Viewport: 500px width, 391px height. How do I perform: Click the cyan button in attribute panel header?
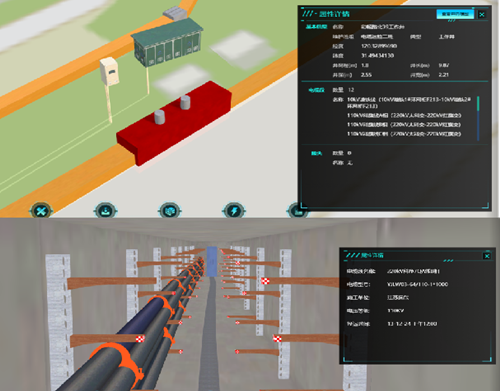point(455,14)
